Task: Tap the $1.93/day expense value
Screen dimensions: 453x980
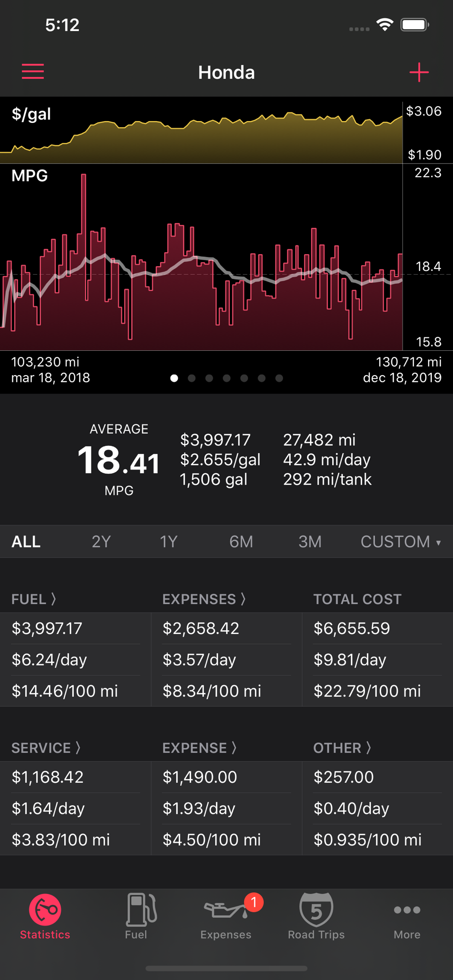Action: tap(199, 808)
